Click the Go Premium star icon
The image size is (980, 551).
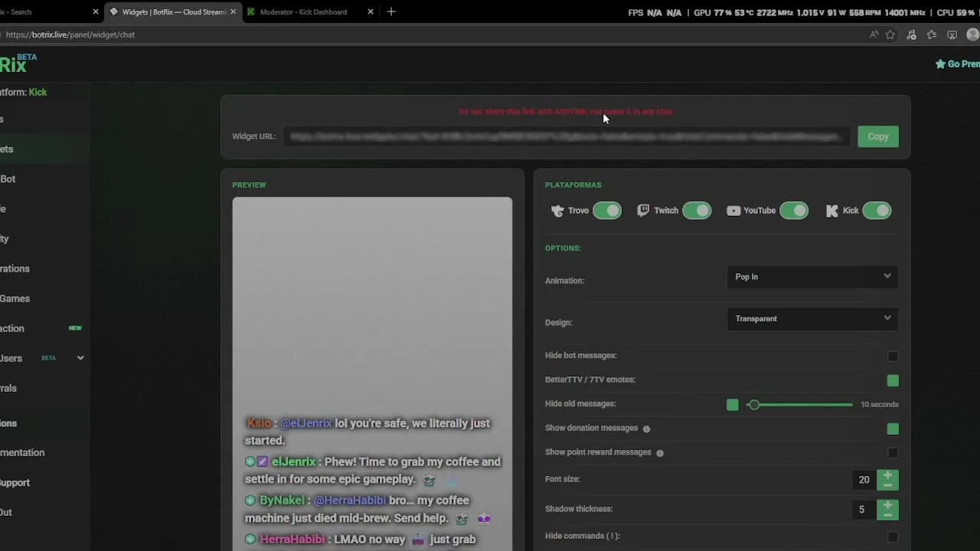coord(940,64)
